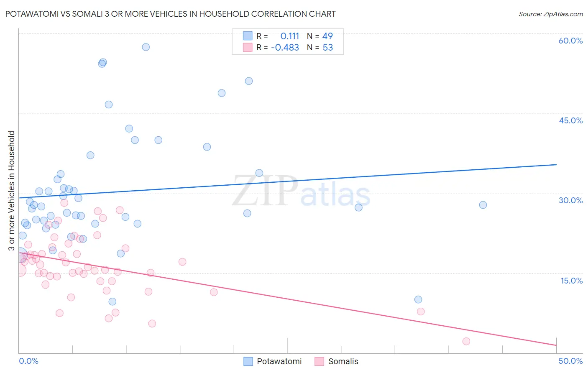Click the ZIPatlas watermark in chart center
The height and width of the screenshot is (373, 588).
[x=301, y=191]
